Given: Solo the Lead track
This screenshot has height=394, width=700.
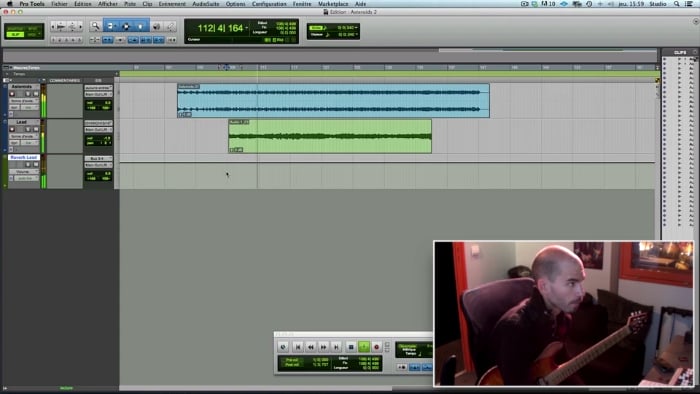Looking at the screenshot, I should [x=28, y=129].
